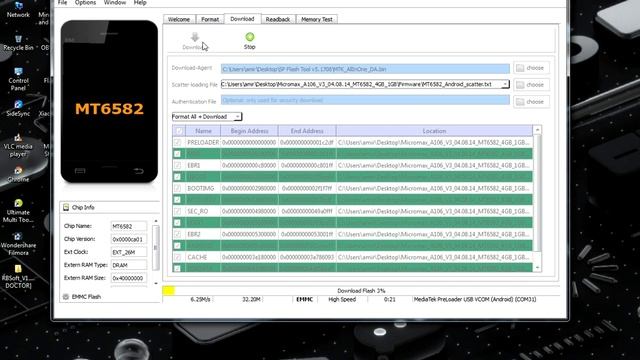Image resolution: width=640 pixels, height=360 pixels.
Task: Click the Extern RAM Type field DRAM
Action: pos(128,265)
